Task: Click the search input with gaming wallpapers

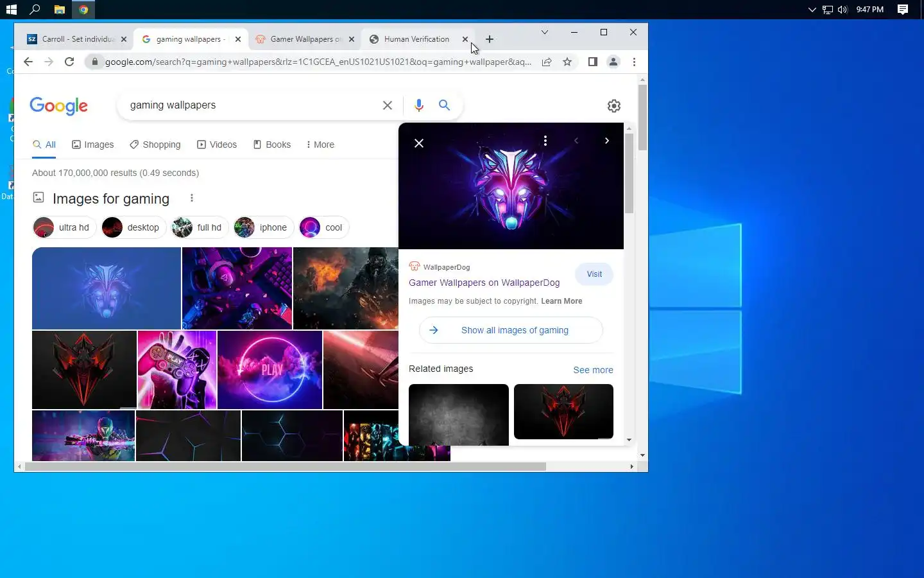Action: (250, 105)
